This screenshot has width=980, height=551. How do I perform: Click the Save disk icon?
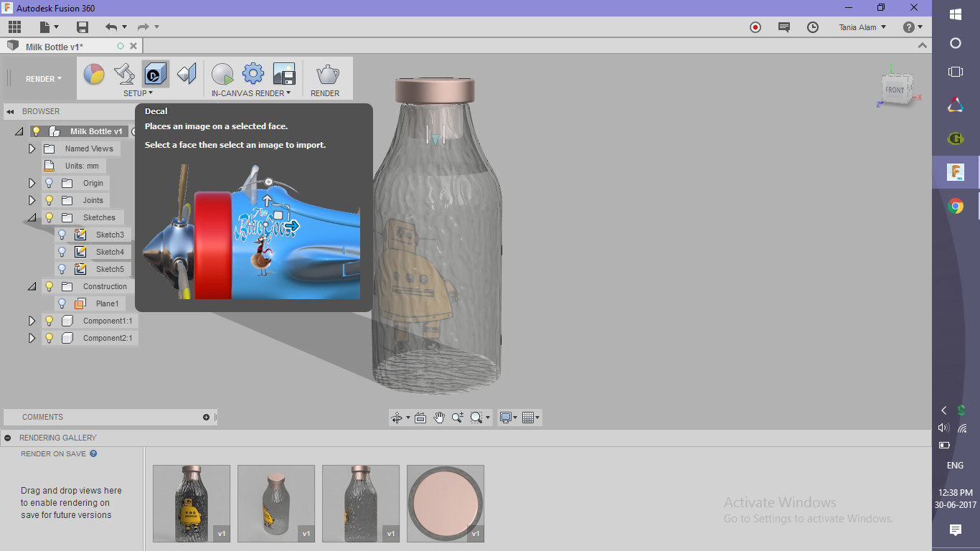[x=83, y=27]
